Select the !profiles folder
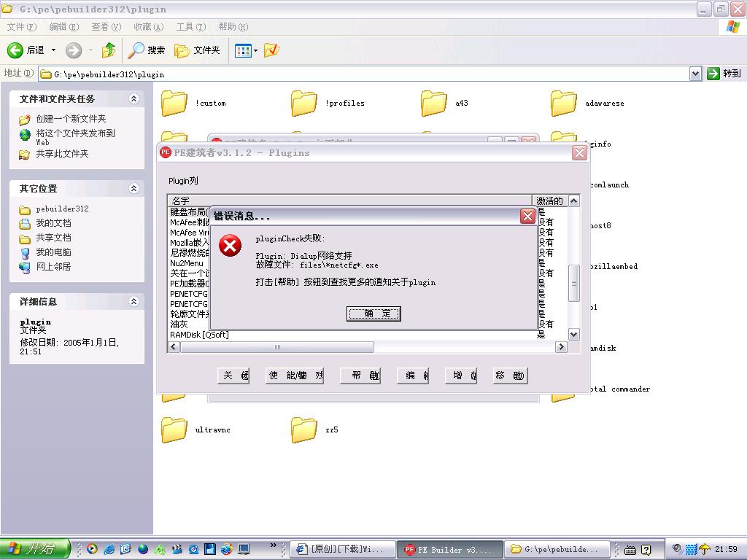 [x=328, y=104]
